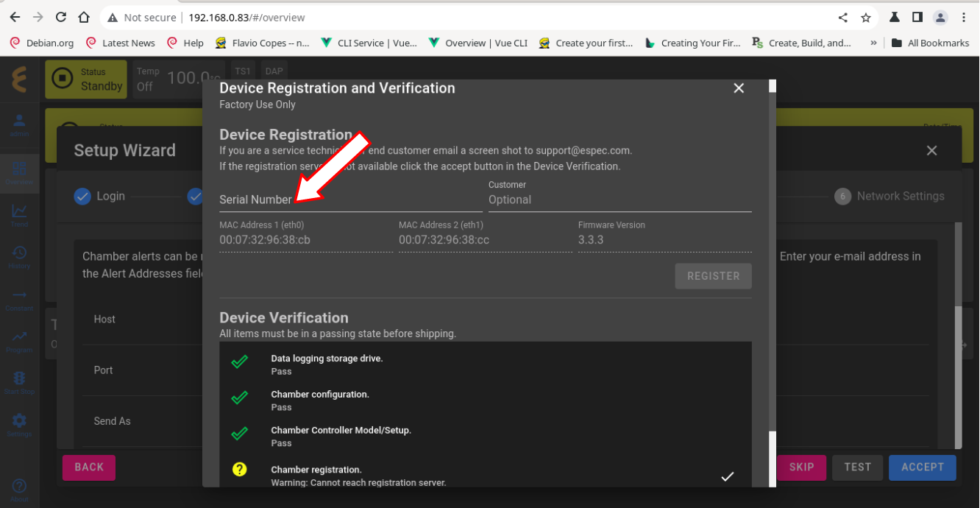Accept Chamber registration warning with checkmark

click(x=727, y=476)
